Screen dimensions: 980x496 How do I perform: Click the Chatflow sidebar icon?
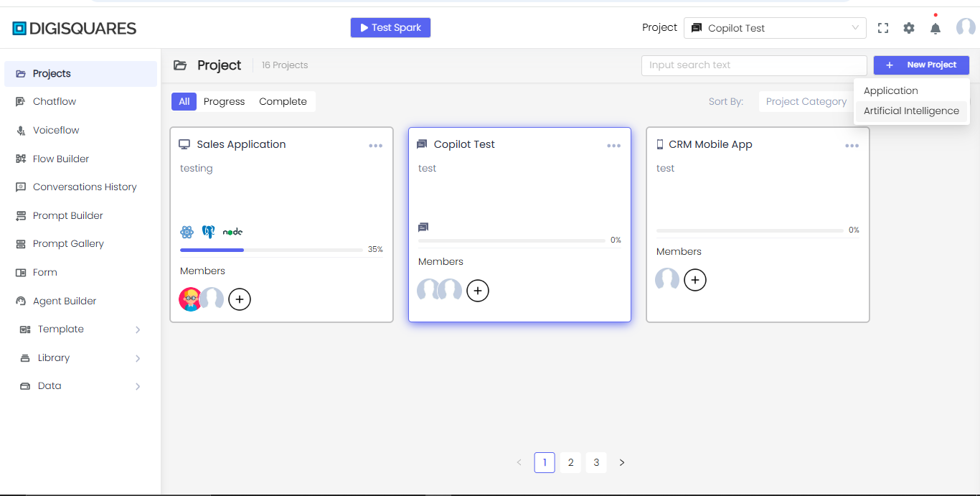(x=21, y=102)
